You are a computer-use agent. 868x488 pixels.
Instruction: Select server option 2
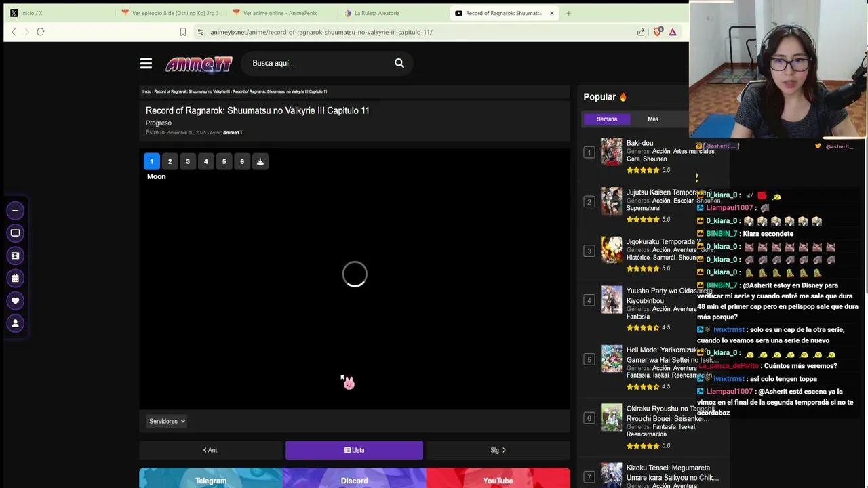(170, 161)
